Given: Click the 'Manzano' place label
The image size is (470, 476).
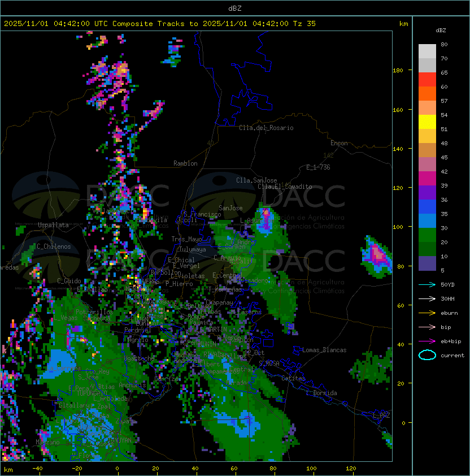Looking at the screenshot, I should click(47, 442).
